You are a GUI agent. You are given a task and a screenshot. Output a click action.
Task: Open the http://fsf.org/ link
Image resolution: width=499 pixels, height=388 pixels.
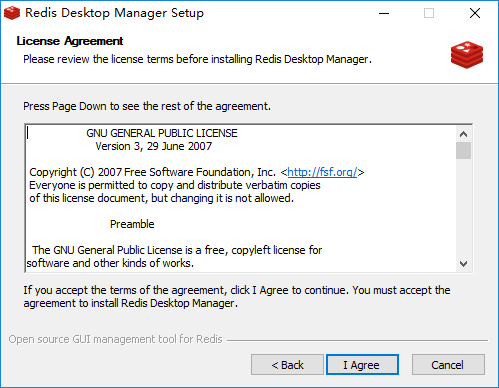pos(322,172)
